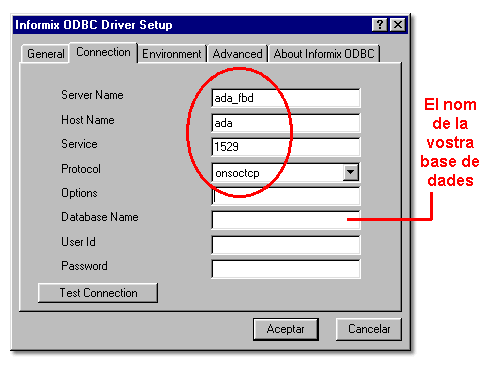Open the Environment tab
This screenshot has height=368, width=489.
click(x=172, y=54)
